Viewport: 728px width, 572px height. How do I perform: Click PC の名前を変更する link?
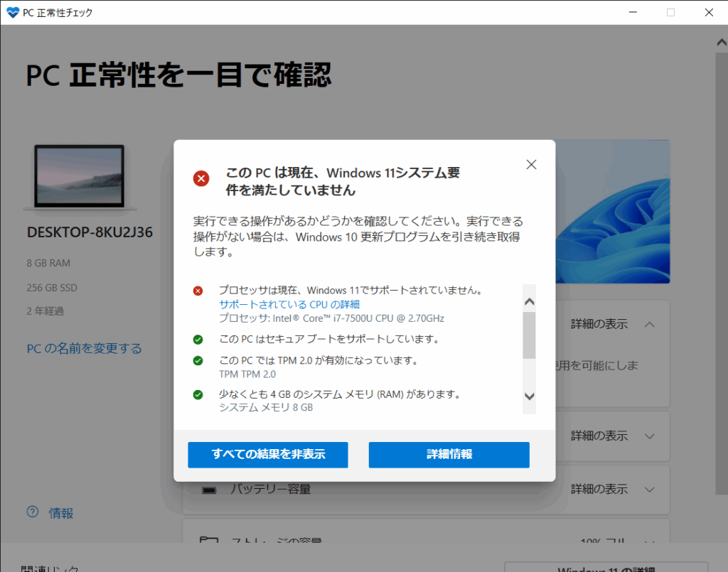click(84, 348)
